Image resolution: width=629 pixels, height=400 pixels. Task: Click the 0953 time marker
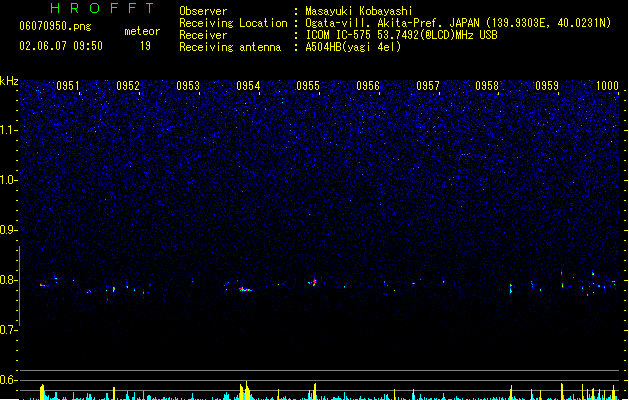point(188,86)
